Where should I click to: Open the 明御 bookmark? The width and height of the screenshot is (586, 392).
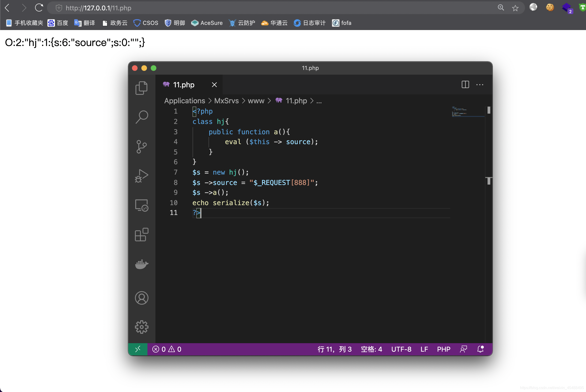pyautogui.click(x=175, y=23)
